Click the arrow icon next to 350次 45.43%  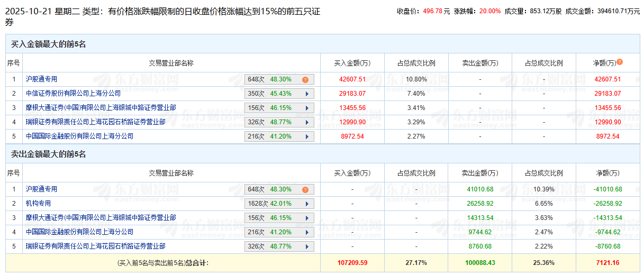[306, 94]
